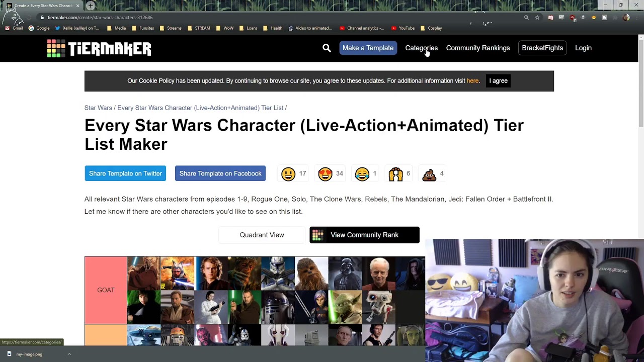644x362 pixels.
Task: Open the downloaded my-image.png file
Action: [x=29, y=354]
